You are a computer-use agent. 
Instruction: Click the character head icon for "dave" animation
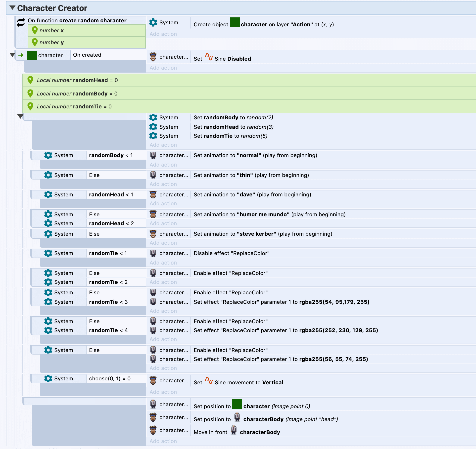[153, 195]
